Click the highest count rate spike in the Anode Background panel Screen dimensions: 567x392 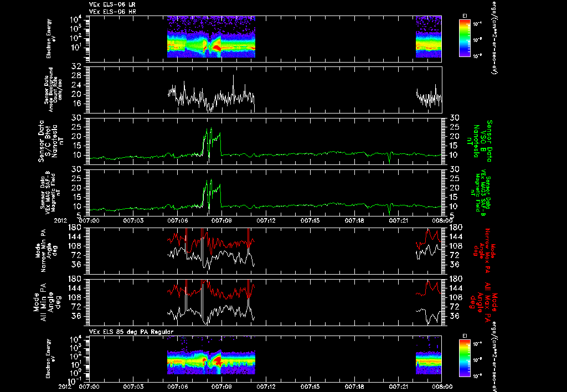tap(233, 76)
